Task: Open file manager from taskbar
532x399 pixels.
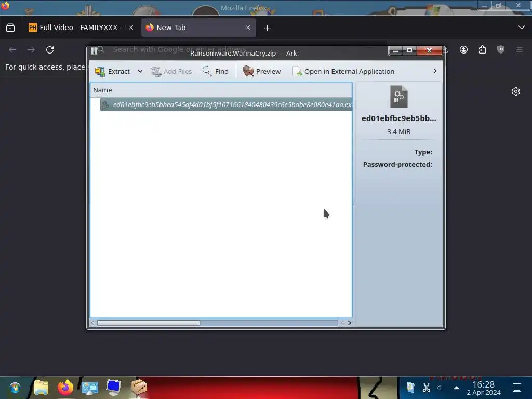Action: click(41, 388)
